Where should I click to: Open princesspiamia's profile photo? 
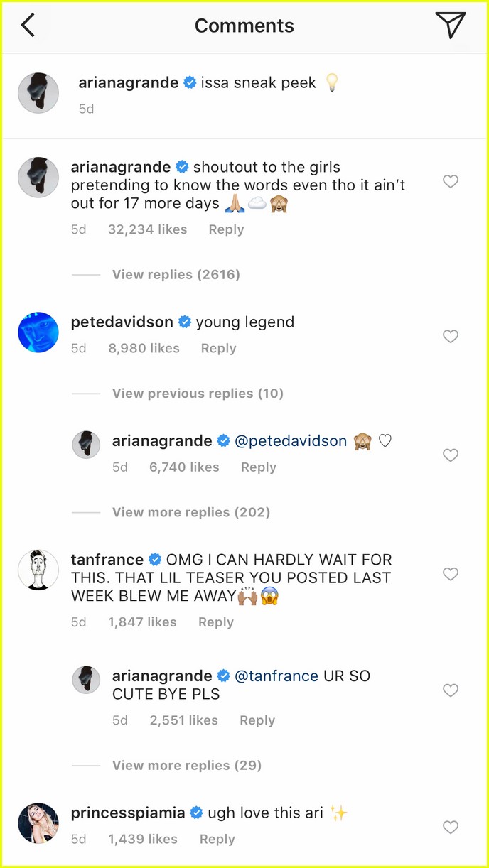coord(38,823)
